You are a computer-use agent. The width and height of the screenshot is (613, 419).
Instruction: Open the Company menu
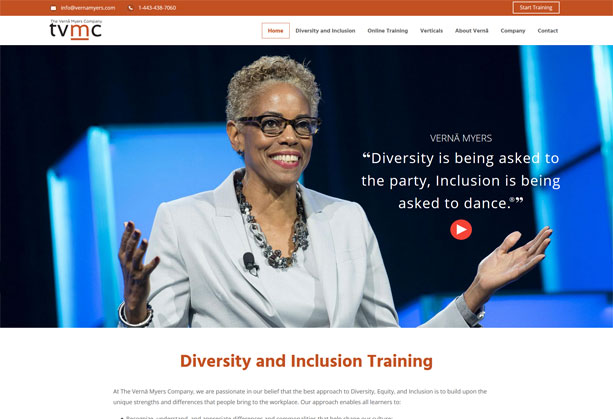513,30
